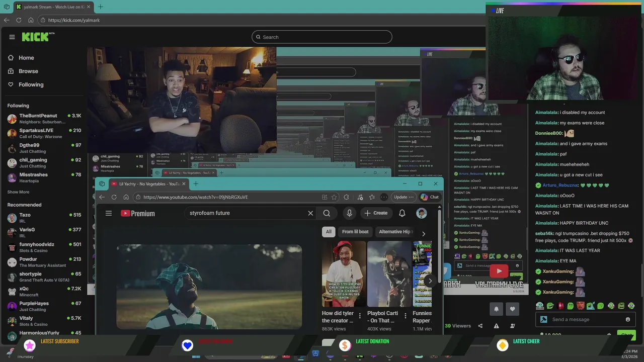644x362 pixels.
Task: Select the All filter chip
Action: (x=329, y=232)
